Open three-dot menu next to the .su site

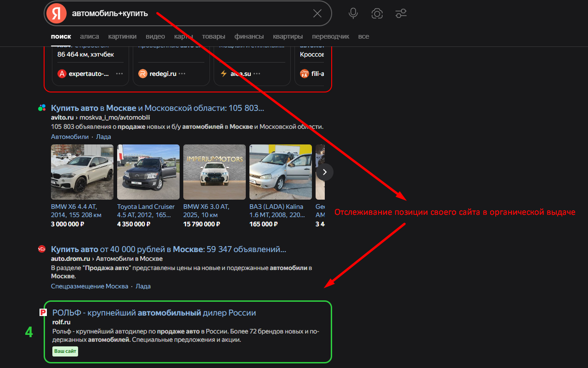click(x=257, y=74)
